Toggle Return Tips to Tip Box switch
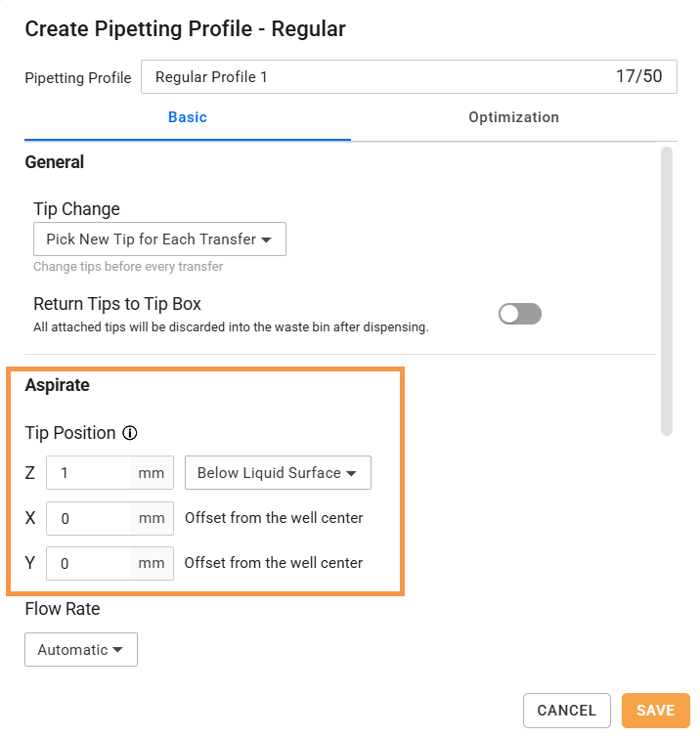 pos(520,314)
